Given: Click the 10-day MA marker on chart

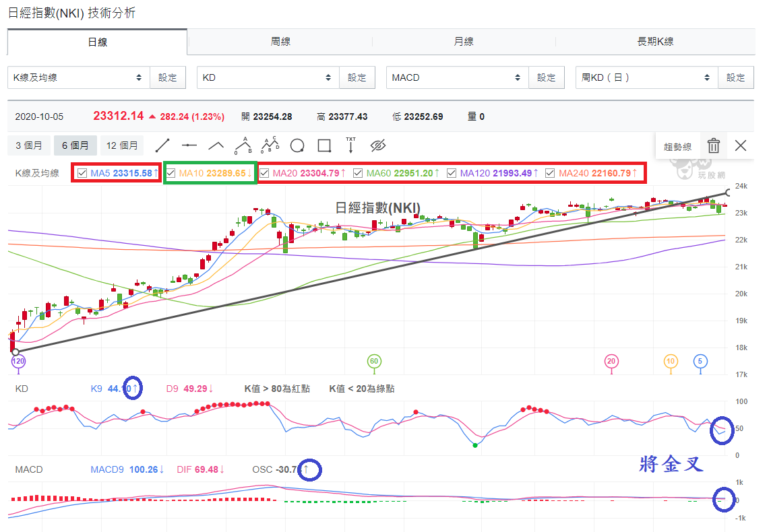Looking at the screenshot, I should pyautogui.click(x=671, y=362).
